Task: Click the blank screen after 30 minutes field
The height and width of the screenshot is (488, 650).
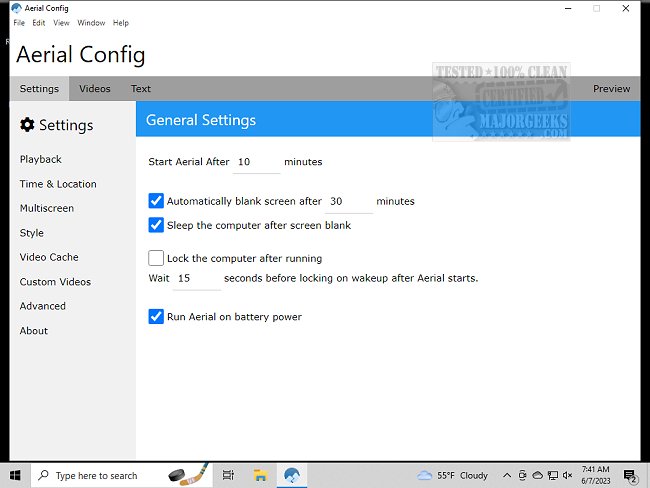Action: coord(349,202)
